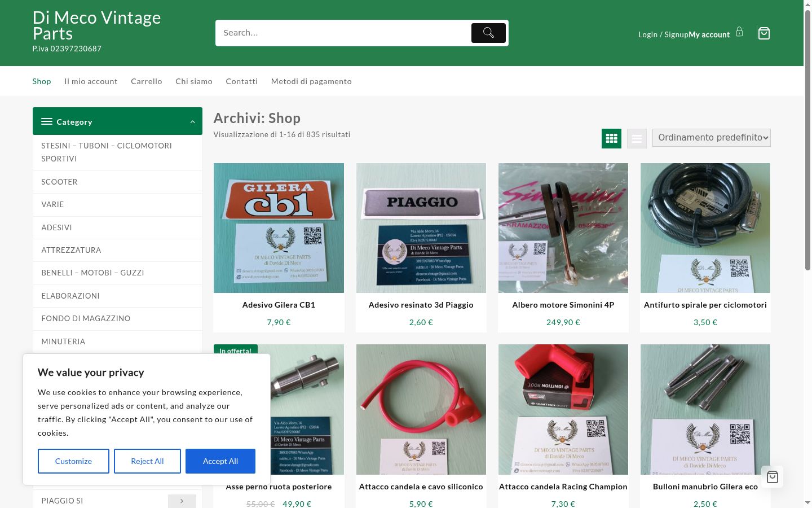Accept all cookies
Viewport: 812px width, 508px height.
coord(220,461)
